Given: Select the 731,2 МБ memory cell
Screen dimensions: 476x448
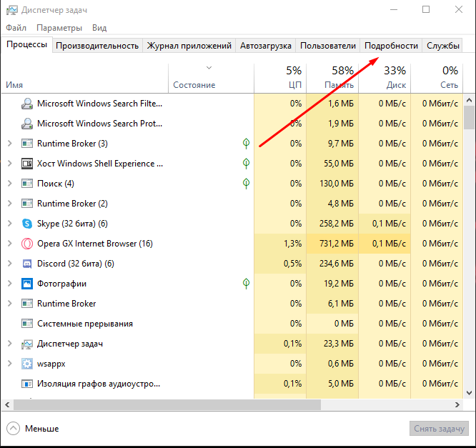Looking at the screenshot, I should [x=332, y=244].
